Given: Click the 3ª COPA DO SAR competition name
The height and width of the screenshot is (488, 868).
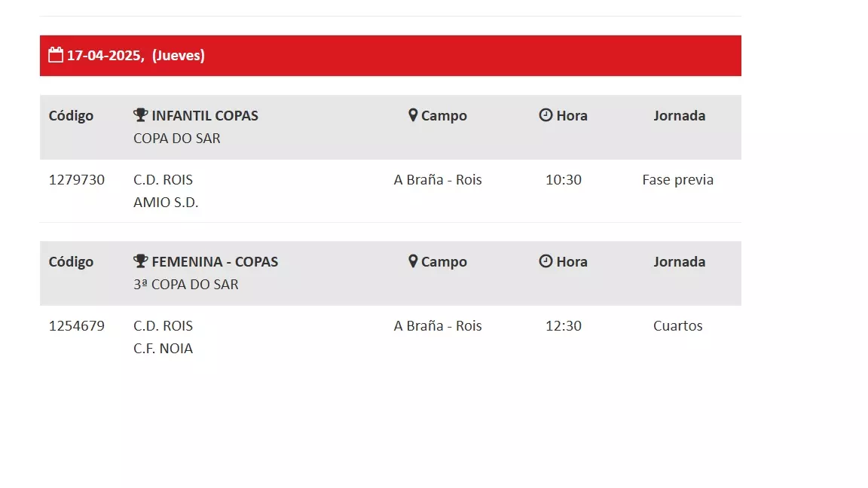Looking at the screenshot, I should click(186, 285).
